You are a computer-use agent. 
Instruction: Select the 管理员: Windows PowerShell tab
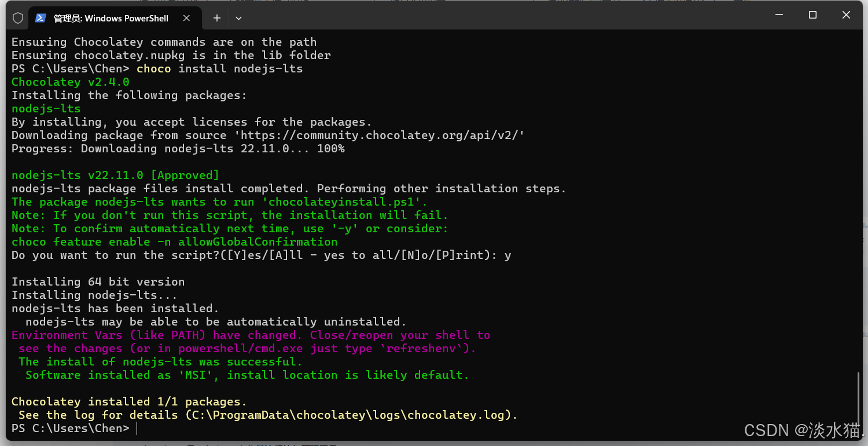point(115,18)
